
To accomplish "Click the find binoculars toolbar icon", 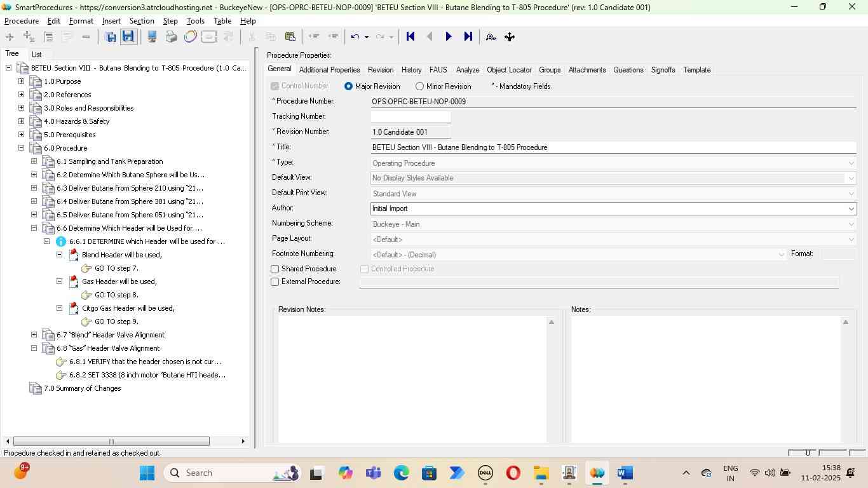I will click(491, 37).
